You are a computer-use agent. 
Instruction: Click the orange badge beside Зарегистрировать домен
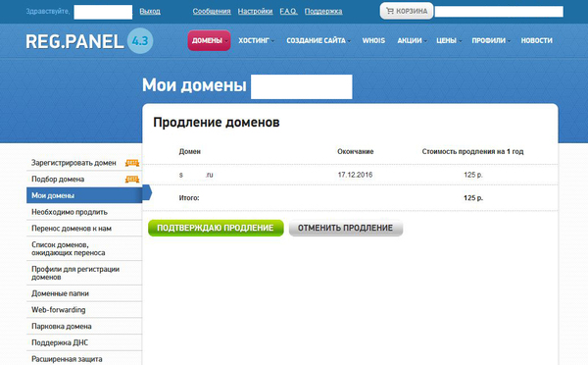[x=132, y=163]
